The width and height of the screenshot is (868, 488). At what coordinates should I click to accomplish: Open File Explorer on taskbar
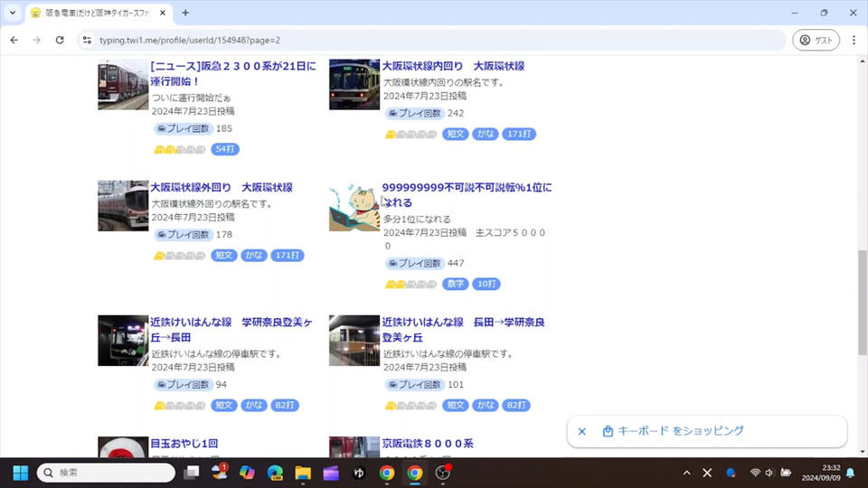[x=303, y=473]
